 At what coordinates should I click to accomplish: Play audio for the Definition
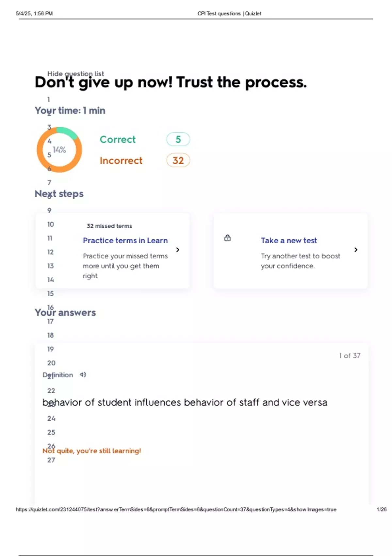coord(83,375)
